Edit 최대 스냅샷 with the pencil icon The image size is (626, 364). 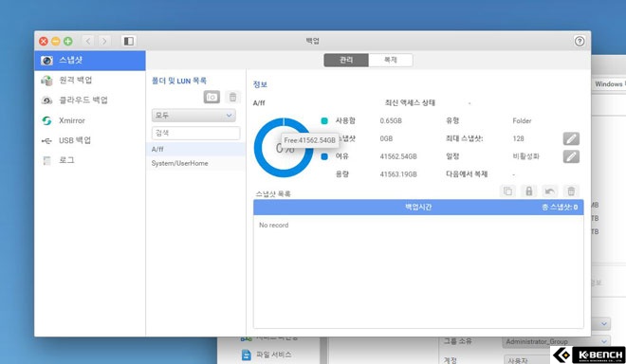(571, 139)
